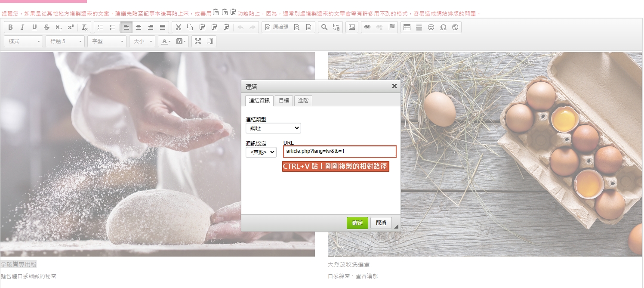Open the find (magnifier) tool
The width and height of the screenshot is (644, 288).
point(324,27)
